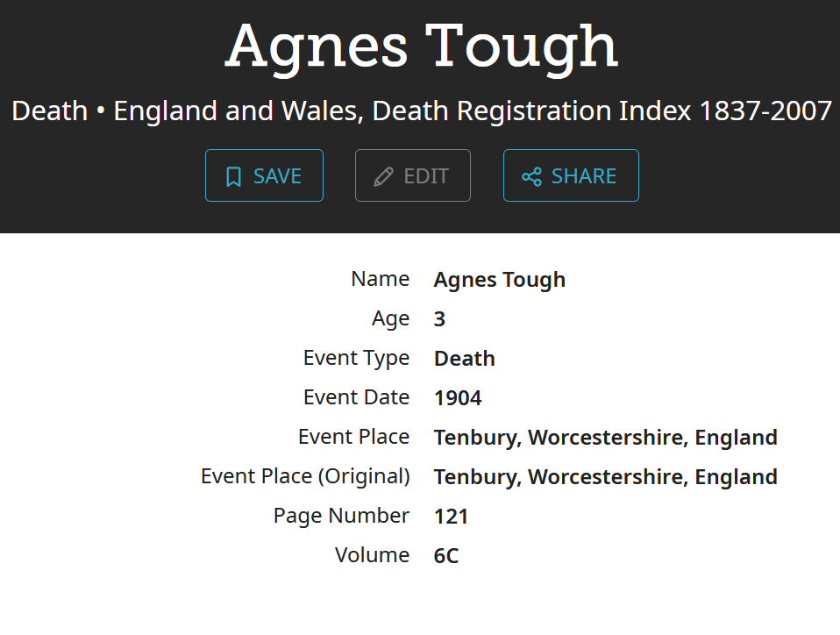Click the Age value 3
The width and height of the screenshot is (840, 635).
pos(439,319)
